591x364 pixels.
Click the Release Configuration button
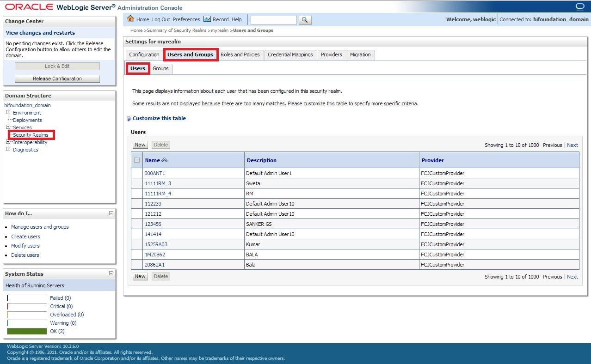(57, 79)
